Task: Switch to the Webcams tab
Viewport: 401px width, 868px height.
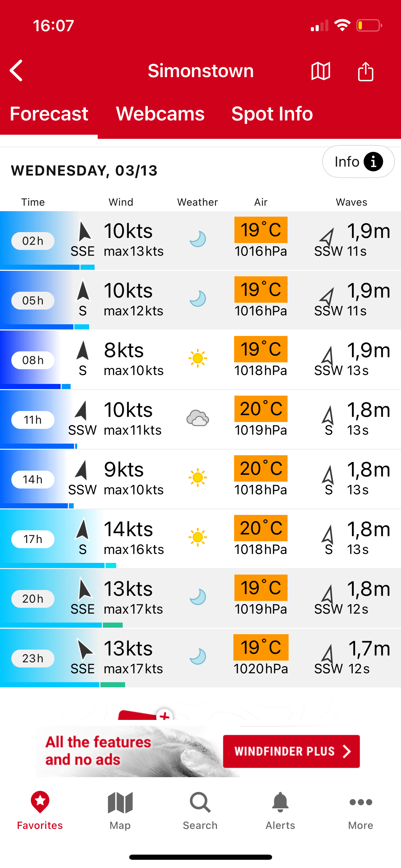Action: pyautogui.click(x=160, y=114)
